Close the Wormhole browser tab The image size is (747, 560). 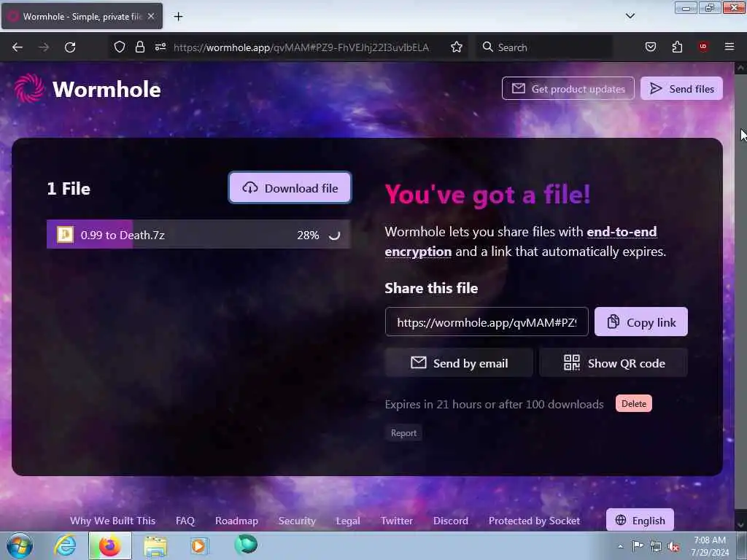point(151,16)
